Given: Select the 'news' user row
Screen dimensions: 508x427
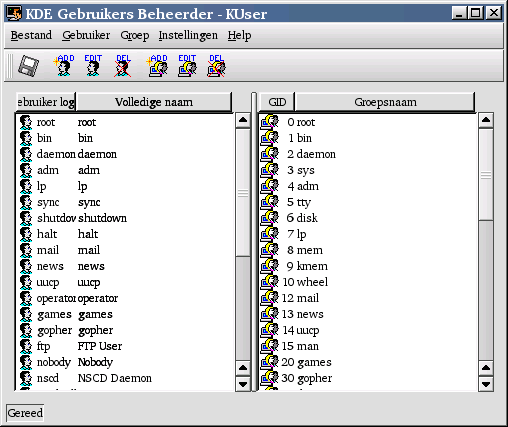Looking at the screenshot, I should point(124,266).
